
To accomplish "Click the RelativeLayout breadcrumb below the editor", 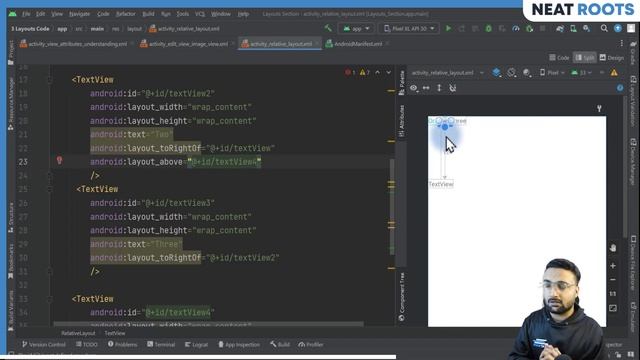I will (x=78, y=333).
